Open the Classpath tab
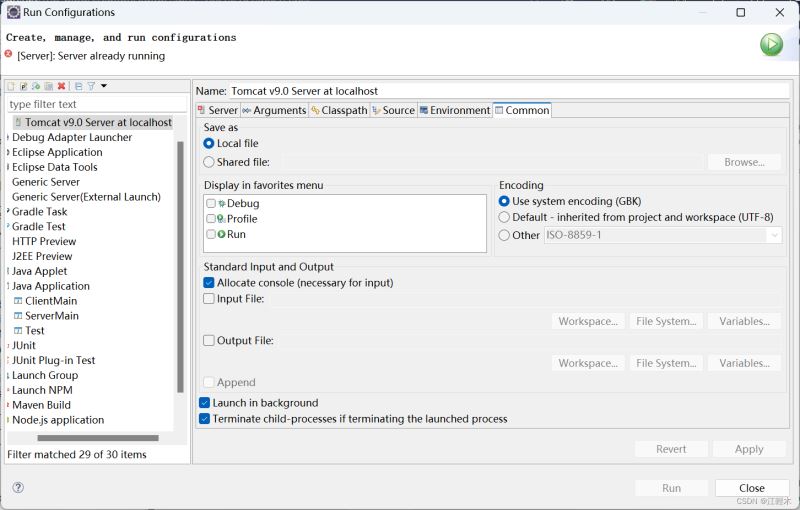This screenshot has width=800, height=510. [339, 110]
